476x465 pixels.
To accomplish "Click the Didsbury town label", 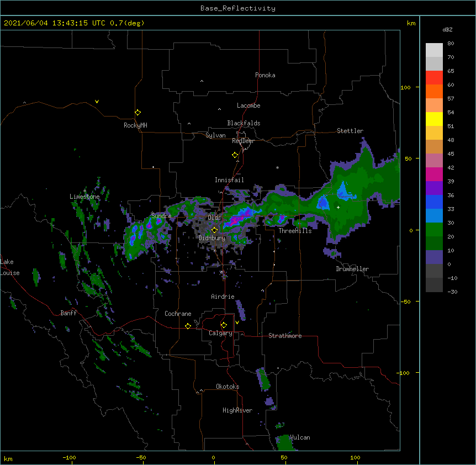I will pyautogui.click(x=212, y=238).
